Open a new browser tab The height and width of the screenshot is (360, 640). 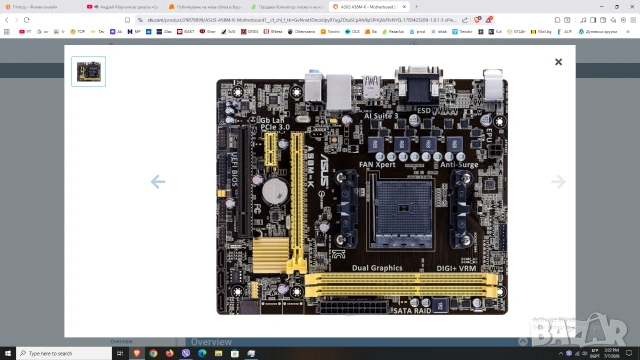[x=416, y=7]
